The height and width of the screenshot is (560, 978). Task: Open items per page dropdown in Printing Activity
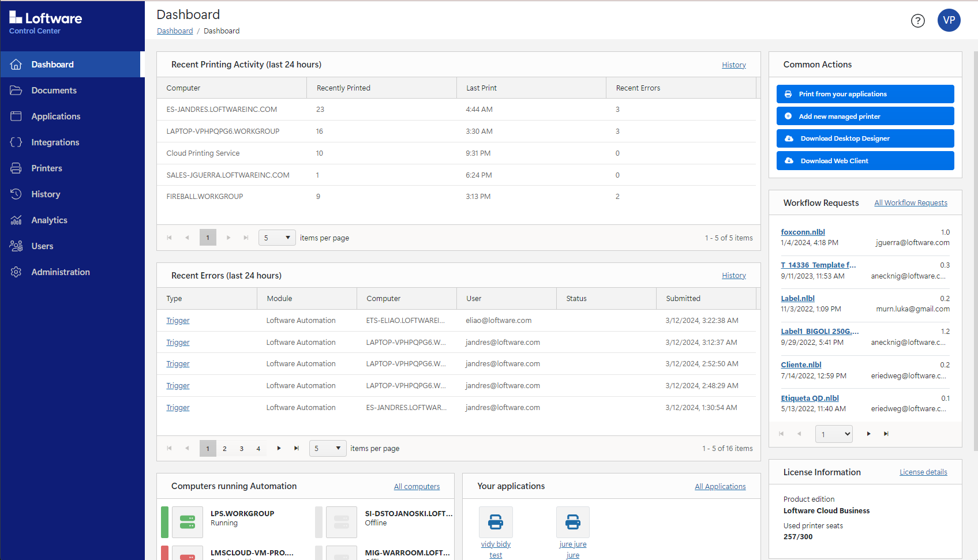[x=277, y=238]
